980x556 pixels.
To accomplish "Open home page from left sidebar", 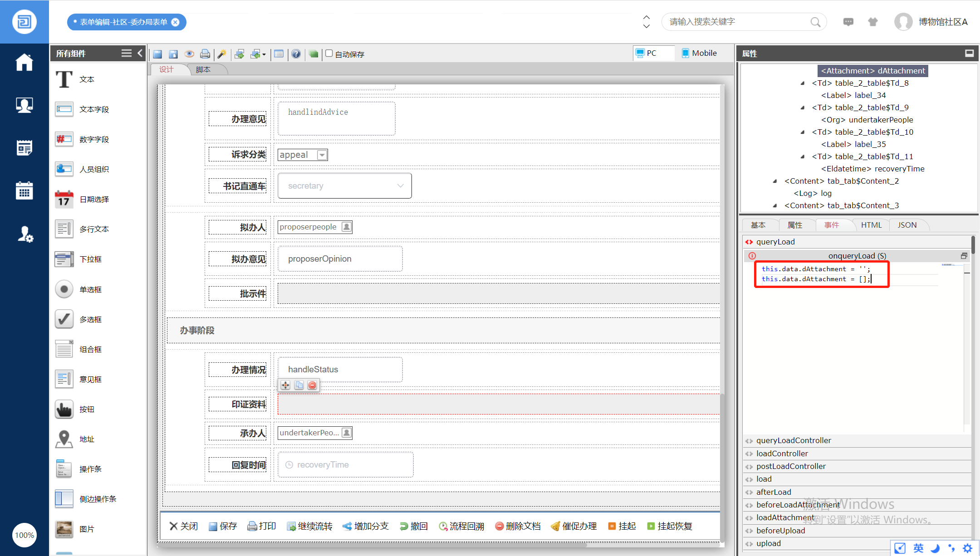I will 24,63.
